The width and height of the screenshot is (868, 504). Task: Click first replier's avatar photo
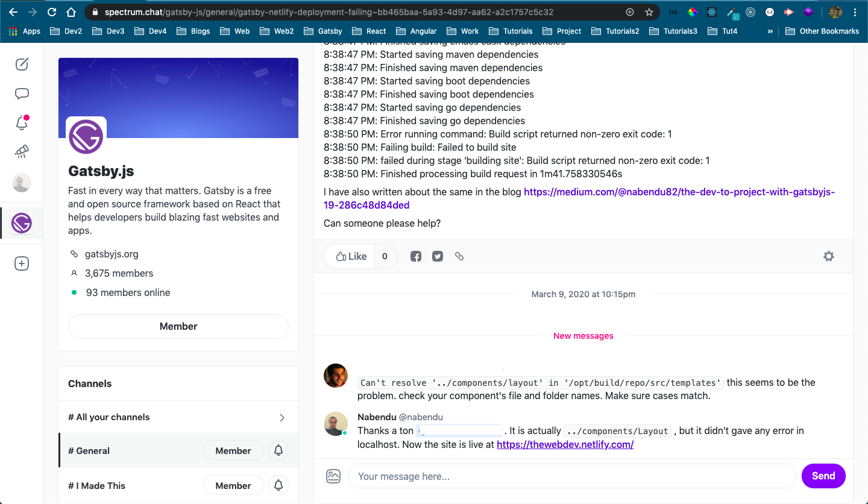coord(336,376)
